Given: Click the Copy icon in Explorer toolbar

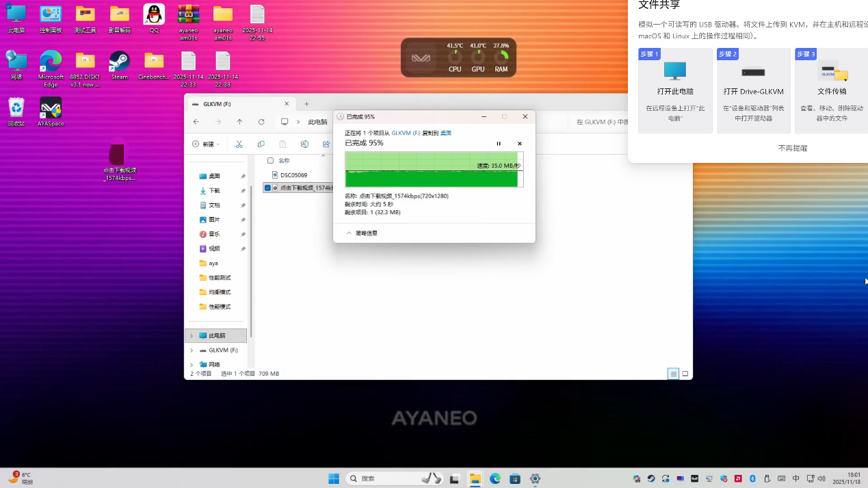Looking at the screenshot, I should tap(261, 144).
